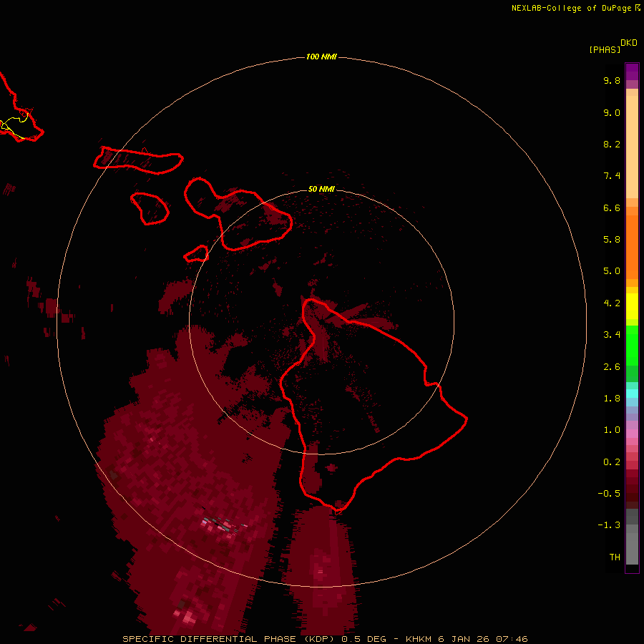The image size is (644, 644).
Task: Click the [PHAS] units label
Action: 605,50
